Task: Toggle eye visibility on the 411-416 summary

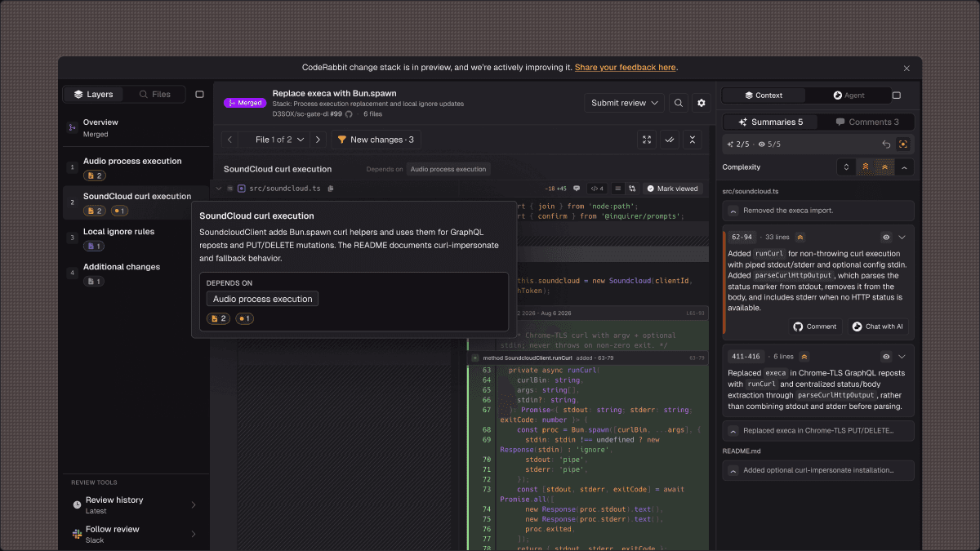Action: coord(887,357)
